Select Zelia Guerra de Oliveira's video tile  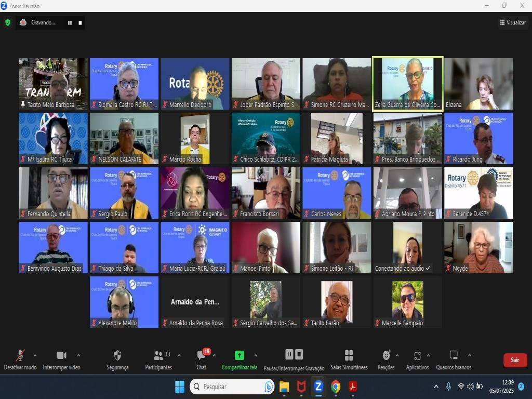click(408, 83)
